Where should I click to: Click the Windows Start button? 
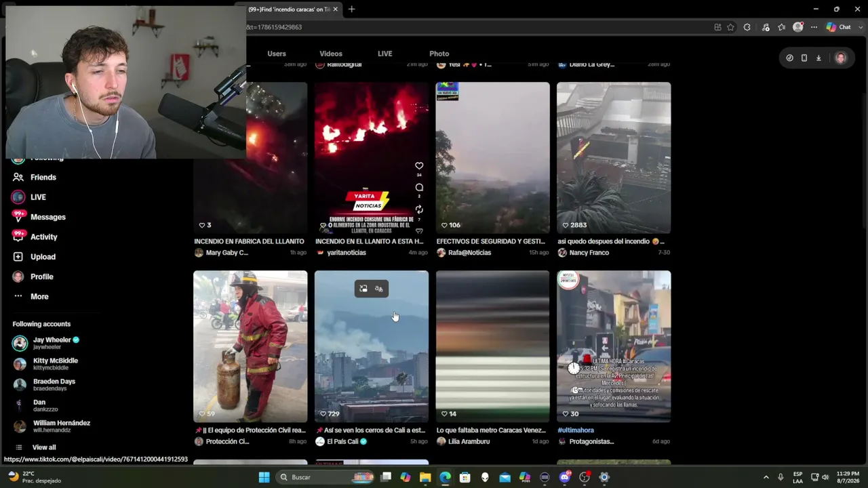[264, 477]
